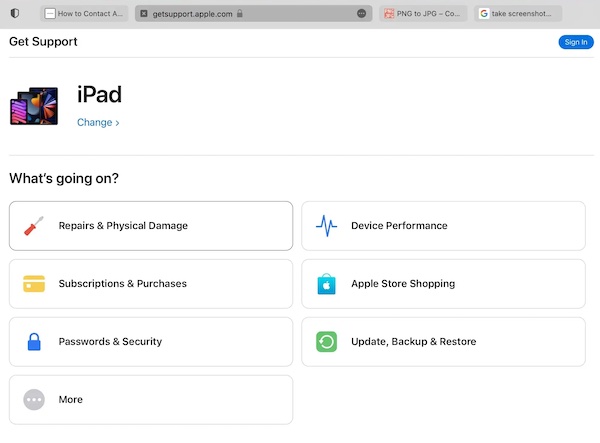
Task: Click the iPad product image
Action: click(34, 106)
